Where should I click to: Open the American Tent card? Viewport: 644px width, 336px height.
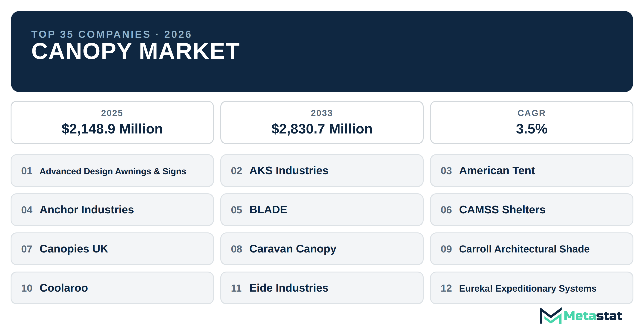pos(532,171)
